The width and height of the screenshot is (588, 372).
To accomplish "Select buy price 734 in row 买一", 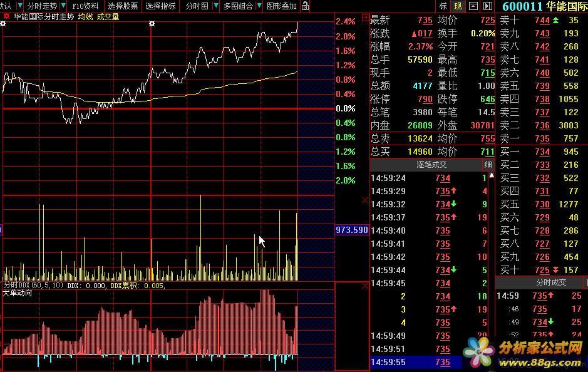I will click(x=542, y=152).
